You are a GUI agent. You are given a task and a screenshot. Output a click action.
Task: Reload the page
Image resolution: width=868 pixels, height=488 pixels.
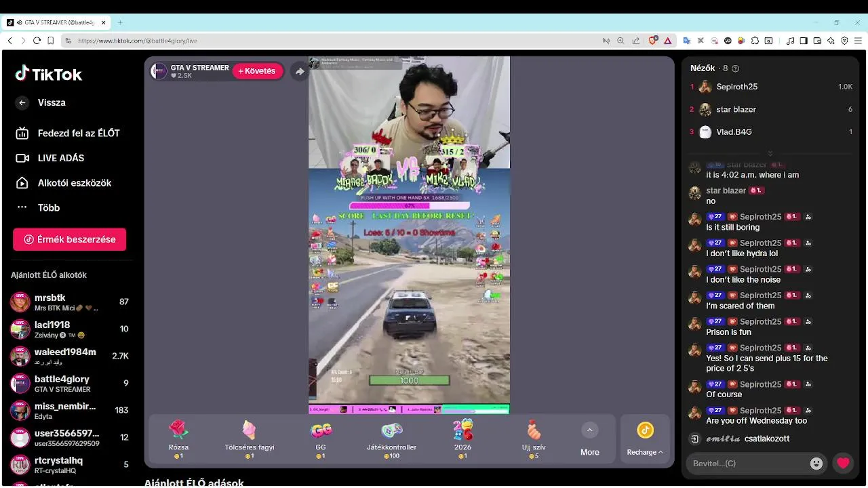pyautogui.click(x=37, y=41)
